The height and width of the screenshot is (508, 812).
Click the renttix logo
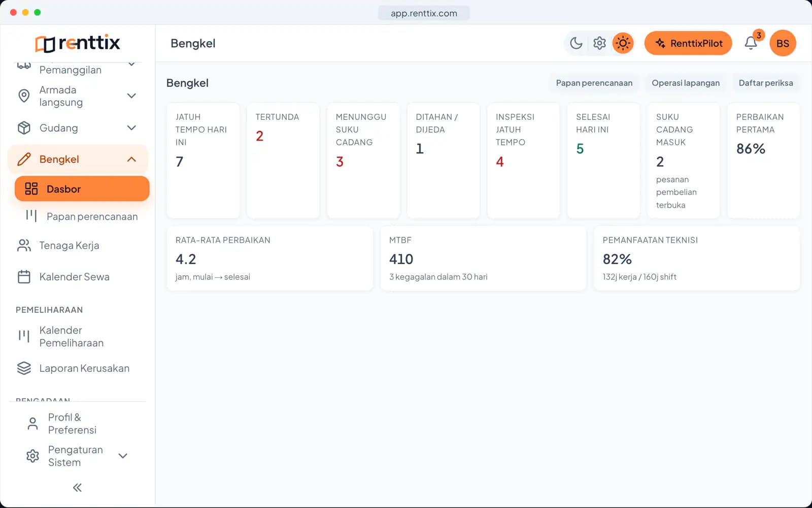(78, 43)
